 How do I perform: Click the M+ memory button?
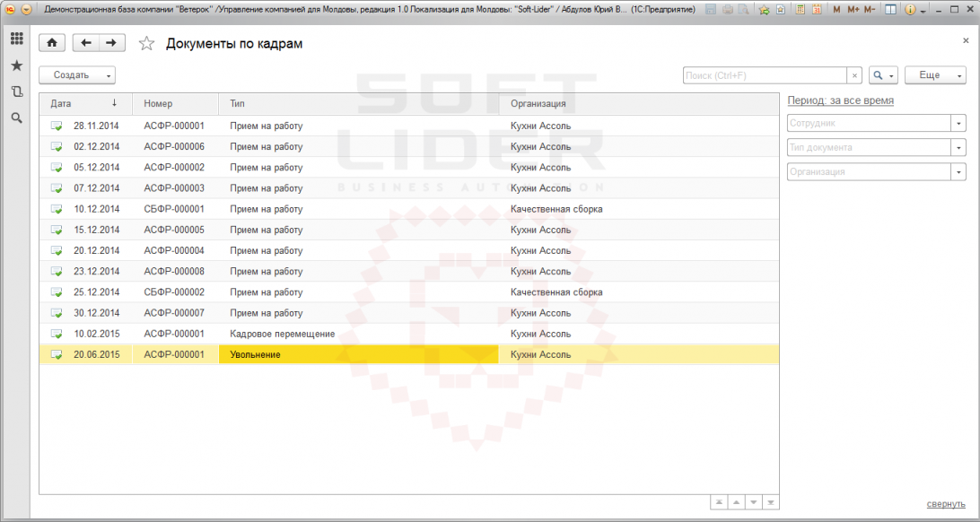click(x=853, y=10)
